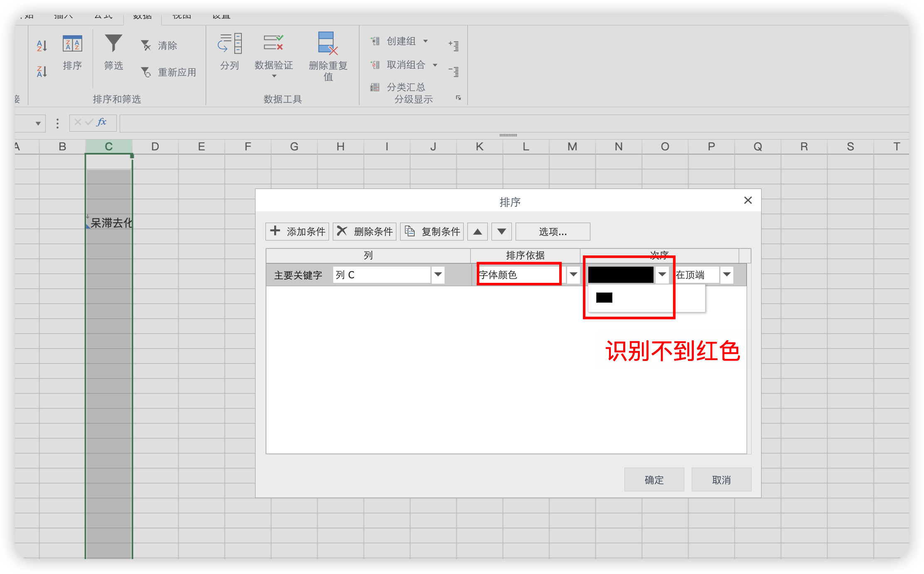Viewport: 924px width, 574px height.
Task: Click the selected black color swatch
Action: click(x=621, y=275)
